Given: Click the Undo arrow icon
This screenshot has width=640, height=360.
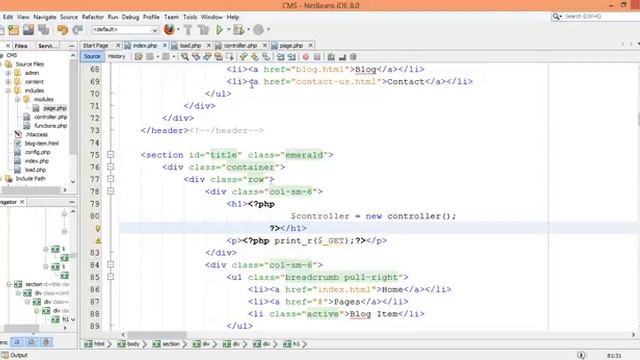Looking at the screenshot, I should click(x=62, y=29).
